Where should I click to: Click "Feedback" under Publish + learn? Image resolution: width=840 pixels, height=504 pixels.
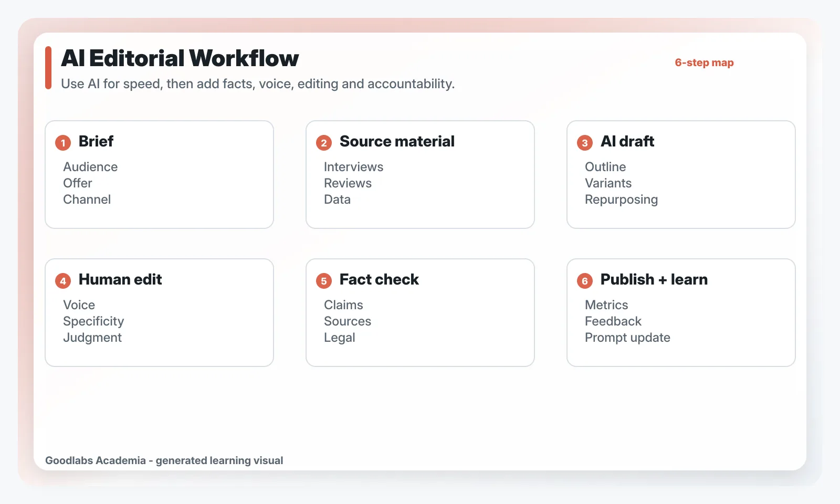(x=613, y=321)
